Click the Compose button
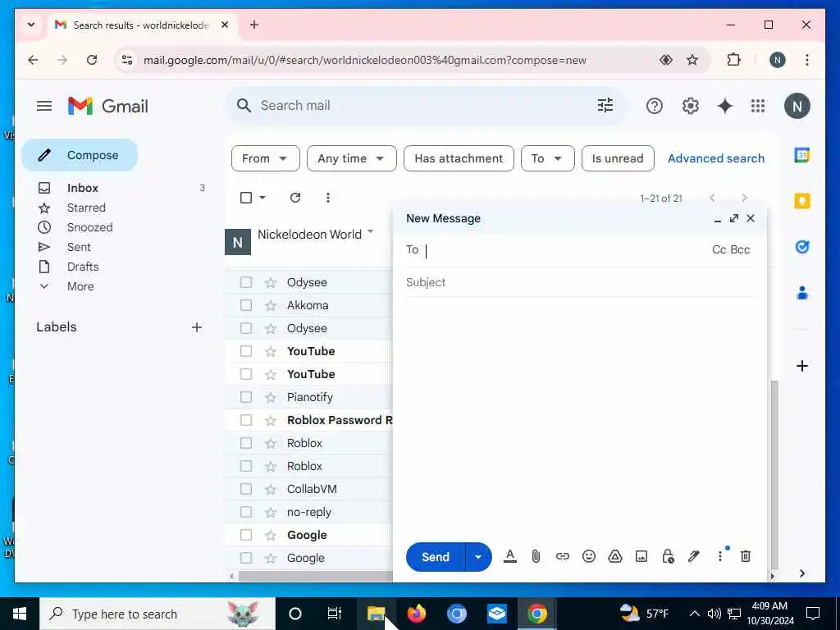Screen dimensions: 840x630 pos(80,155)
